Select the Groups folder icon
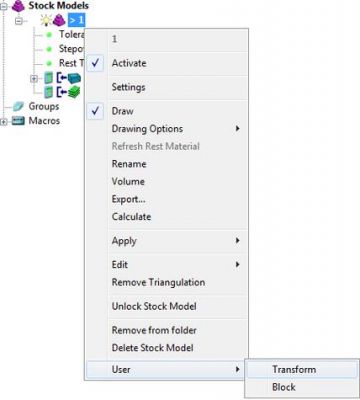The height and width of the screenshot is (400, 360). (18, 106)
